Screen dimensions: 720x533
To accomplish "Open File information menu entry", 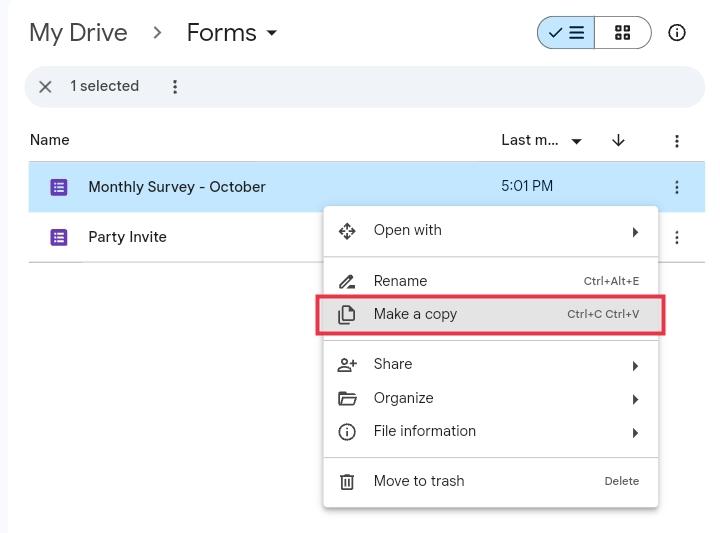I will [490, 432].
